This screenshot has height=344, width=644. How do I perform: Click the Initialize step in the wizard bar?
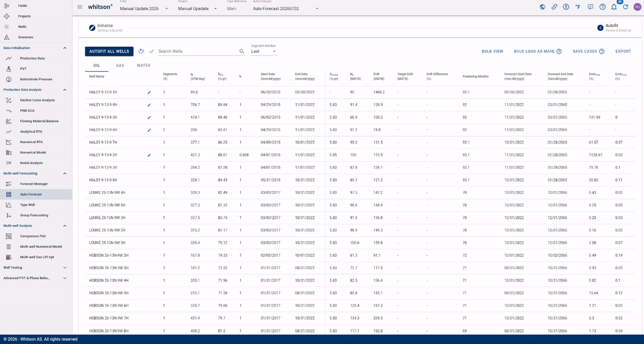click(106, 28)
